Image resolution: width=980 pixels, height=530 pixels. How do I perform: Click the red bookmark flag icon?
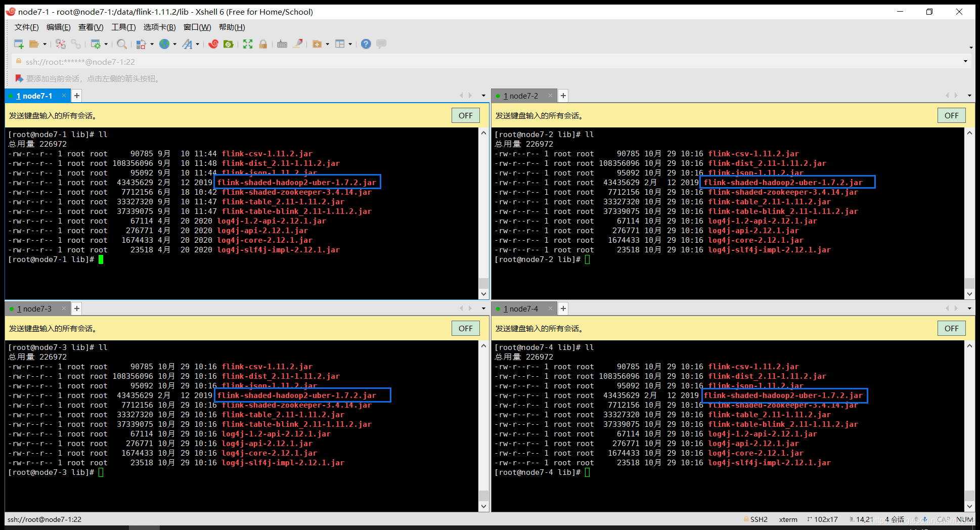[19, 78]
